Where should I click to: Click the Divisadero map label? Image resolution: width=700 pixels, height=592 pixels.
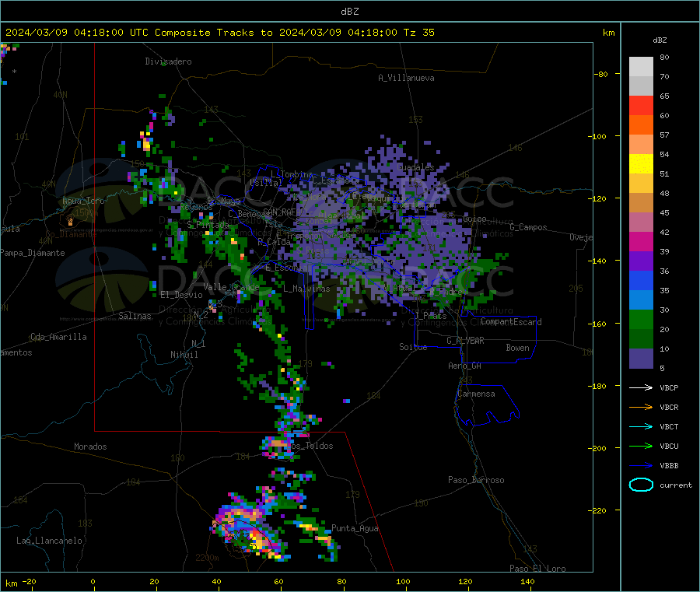coord(168,61)
